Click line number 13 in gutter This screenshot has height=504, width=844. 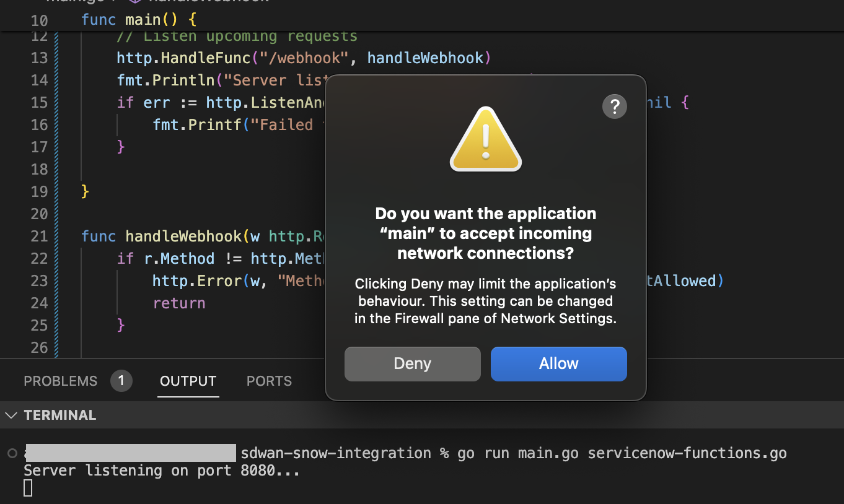coord(39,58)
